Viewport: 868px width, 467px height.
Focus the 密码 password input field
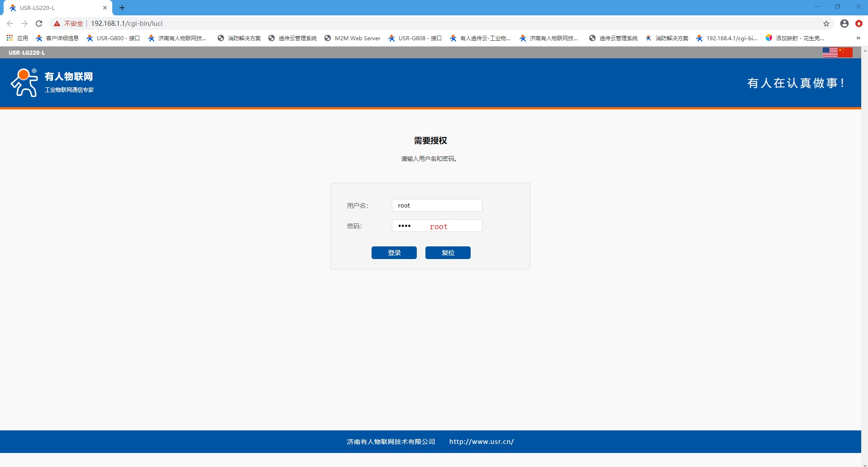coord(437,226)
